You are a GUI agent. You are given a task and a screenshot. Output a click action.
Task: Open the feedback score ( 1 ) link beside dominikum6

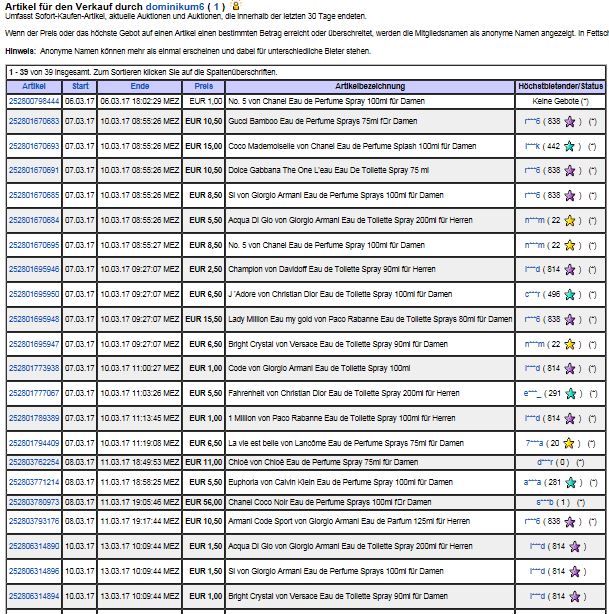(x=216, y=7)
